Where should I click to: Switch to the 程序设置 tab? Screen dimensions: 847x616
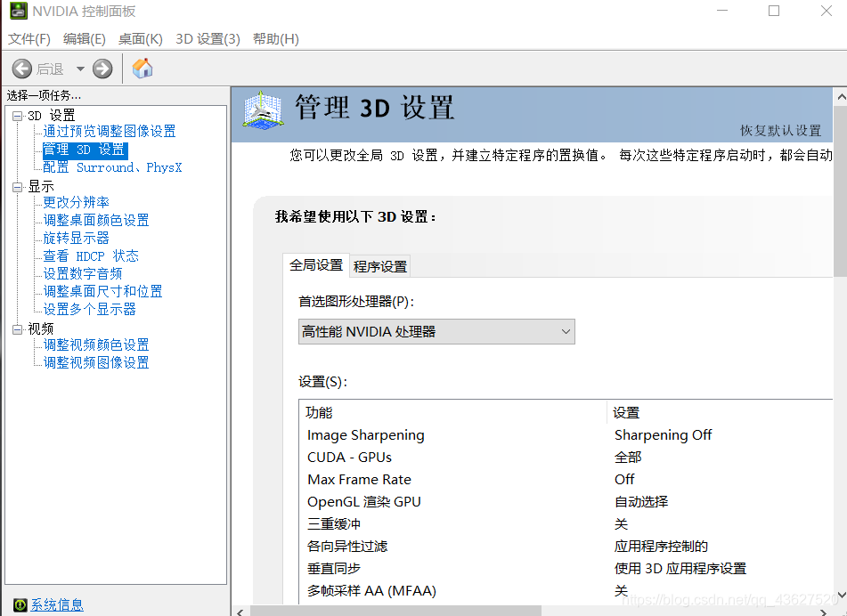coord(379,266)
